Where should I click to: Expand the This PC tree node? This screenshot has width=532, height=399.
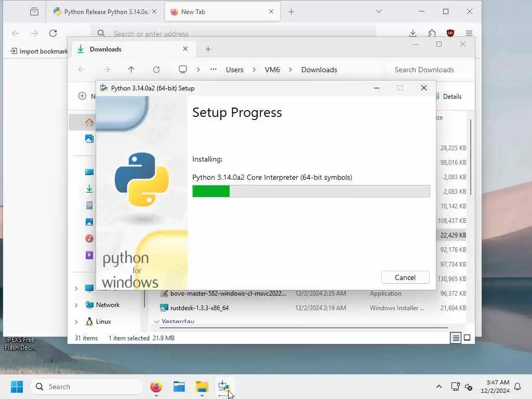[76, 288]
